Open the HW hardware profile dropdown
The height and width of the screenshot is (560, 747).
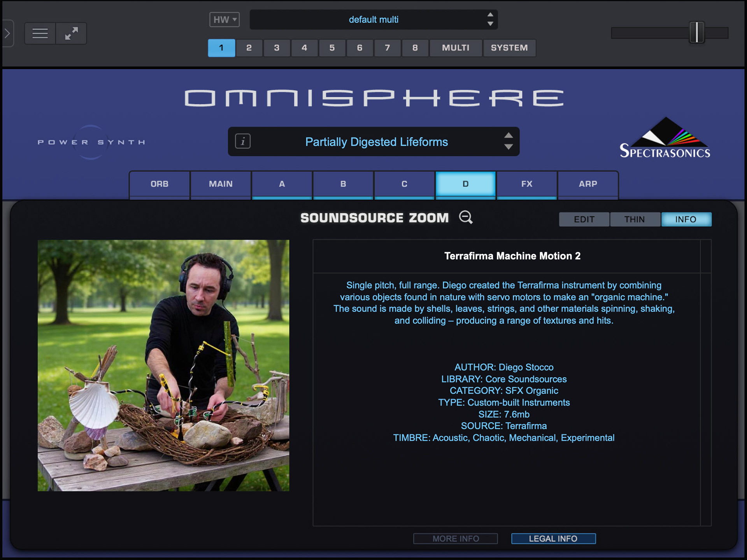click(x=224, y=19)
